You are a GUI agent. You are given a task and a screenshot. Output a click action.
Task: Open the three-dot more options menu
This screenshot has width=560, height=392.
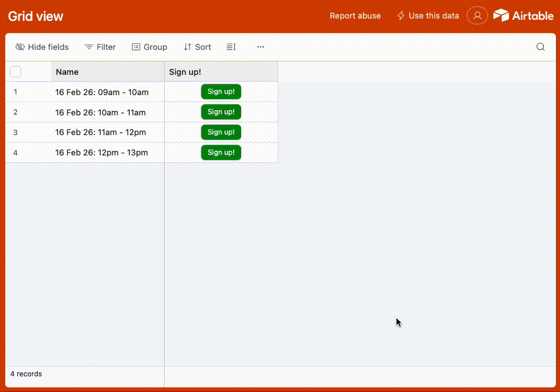tap(261, 47)
